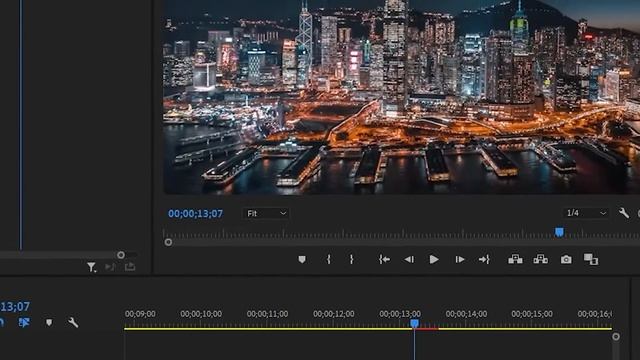Play the sequence in Program Monitor
This screenshot has height=360, width=640.
click(x=434, y=259)
